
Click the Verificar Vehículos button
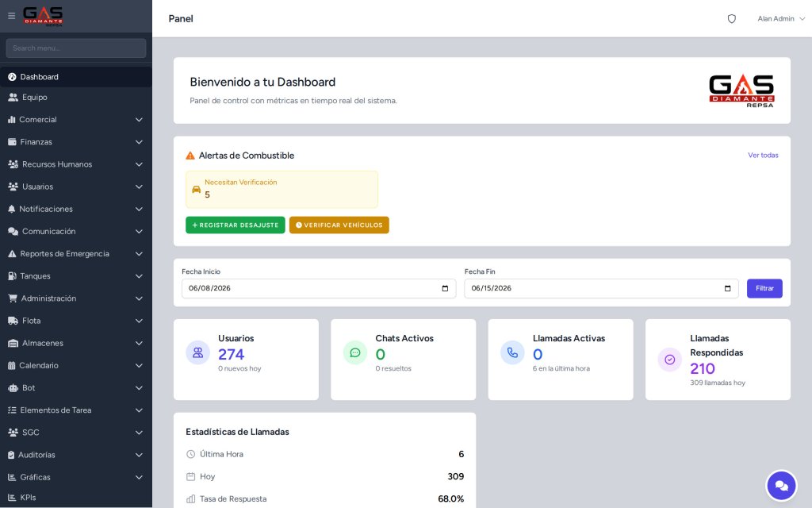339,225
